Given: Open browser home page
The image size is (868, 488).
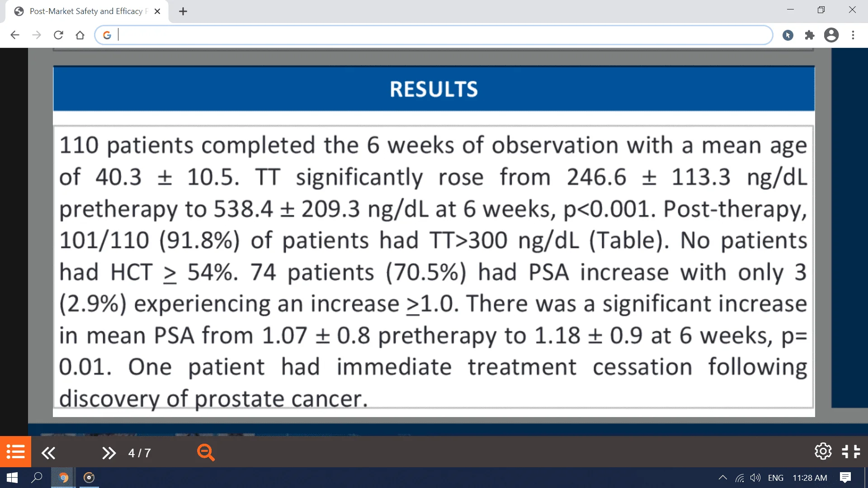Looking at the screenshot, I should click(80, 35).
